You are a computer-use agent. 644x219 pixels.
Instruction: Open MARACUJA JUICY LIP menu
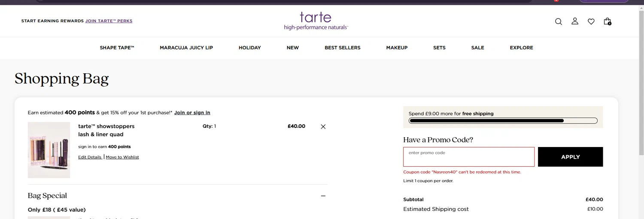click(186, 48)
